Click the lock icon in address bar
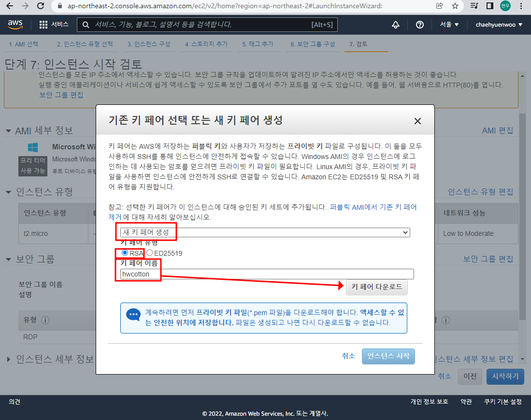531x420 pixels. [60, 6]
